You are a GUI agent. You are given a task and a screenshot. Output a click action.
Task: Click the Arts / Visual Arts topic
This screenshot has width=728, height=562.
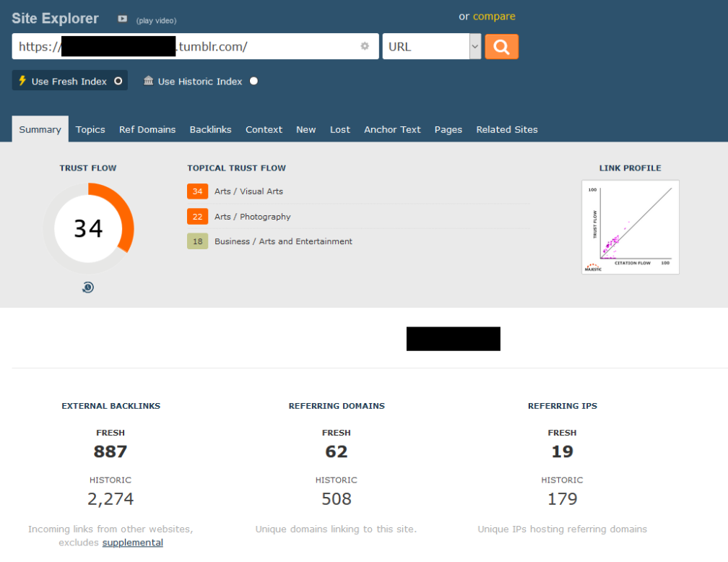[248, 191]
